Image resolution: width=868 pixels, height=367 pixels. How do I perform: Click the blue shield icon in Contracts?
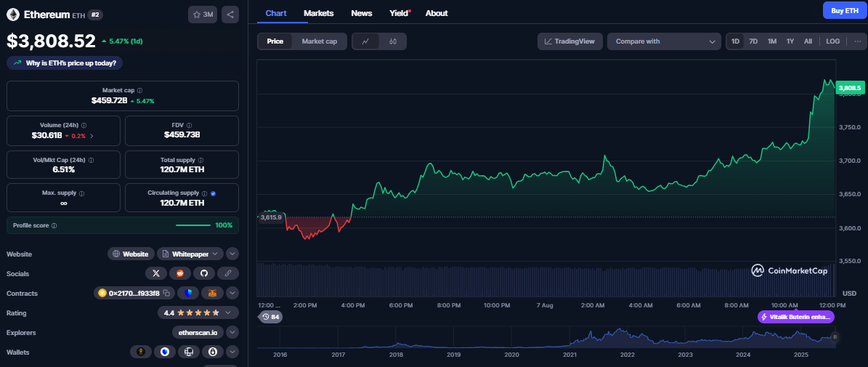pos(189,293)
